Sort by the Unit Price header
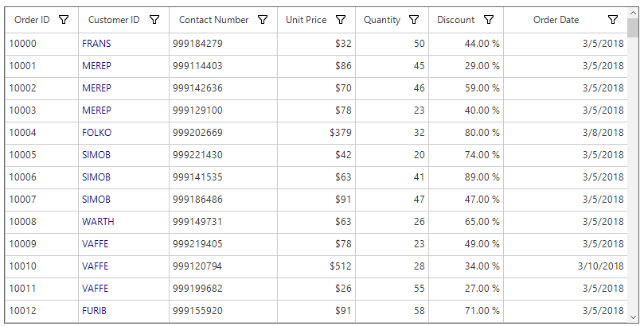644x326 pixels. [x=306, y=20]
